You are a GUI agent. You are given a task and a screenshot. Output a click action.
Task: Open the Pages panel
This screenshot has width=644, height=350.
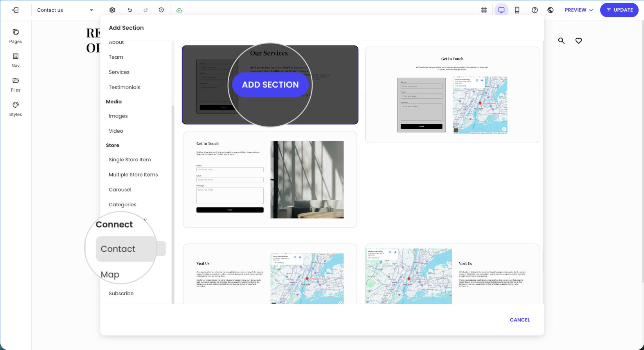tap(16, 36)
